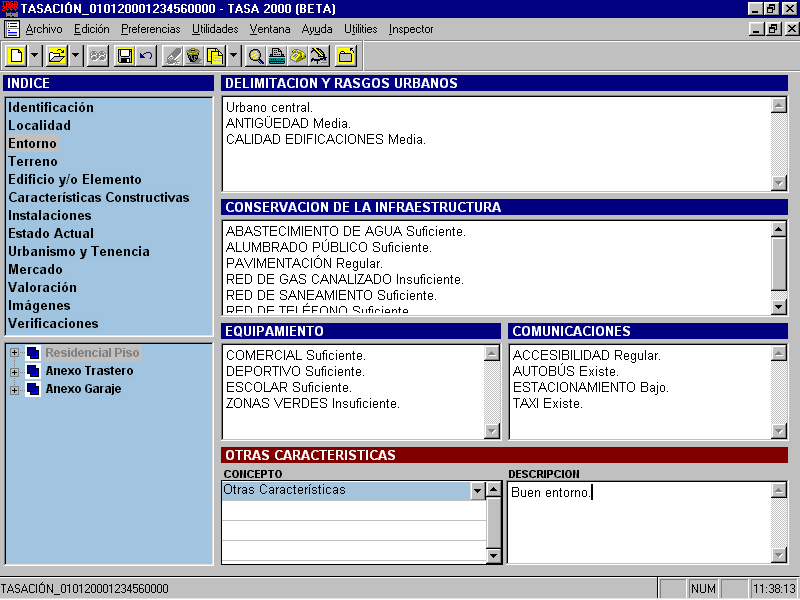This screenshot has height=600, width=800.
Task: Create a new document with the toolbar icon
Action: [17, 56]
